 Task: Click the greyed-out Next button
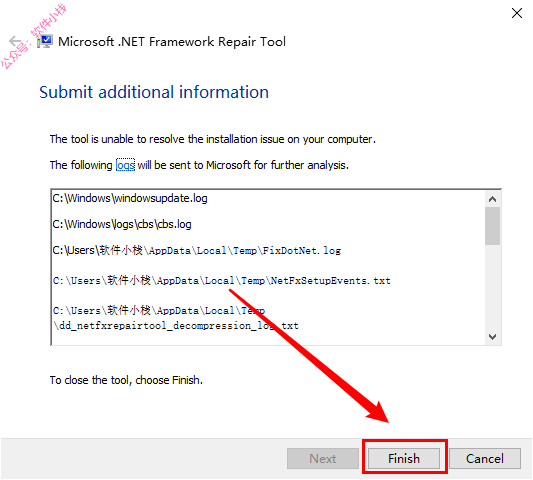pyautogui.click(x=323, y=459)
